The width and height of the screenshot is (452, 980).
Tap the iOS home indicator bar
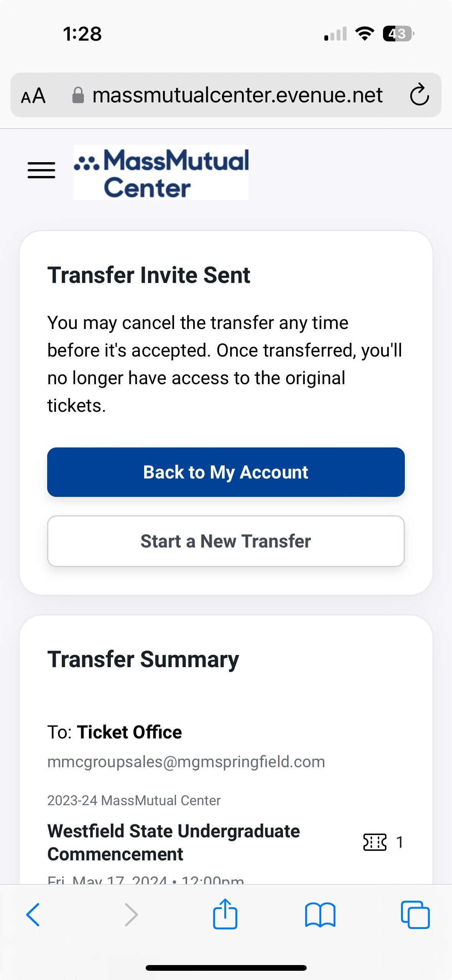(x=226, y=968)
